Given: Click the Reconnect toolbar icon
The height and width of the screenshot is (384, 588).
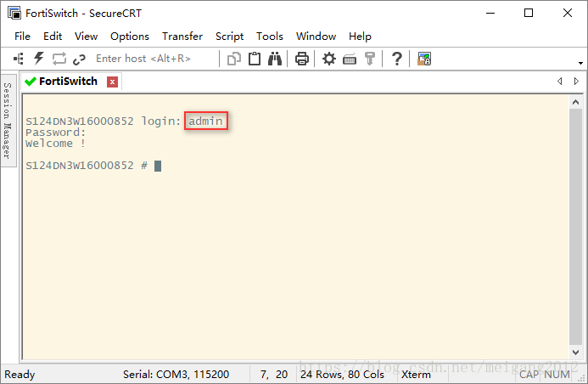Looking at the screenshot, I should [x=59, y=59].
